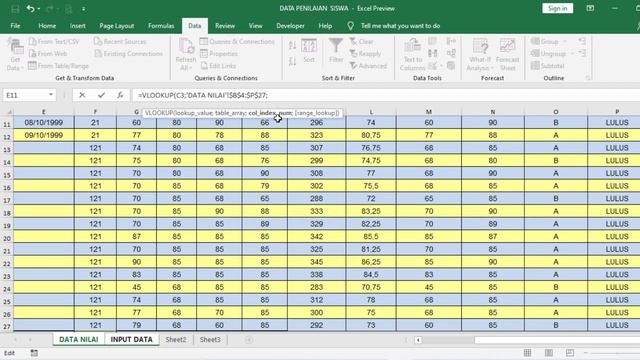Toggle the Filter funnel icon
This screenshot has width=640, height=360.
click(x=336, y=51)
